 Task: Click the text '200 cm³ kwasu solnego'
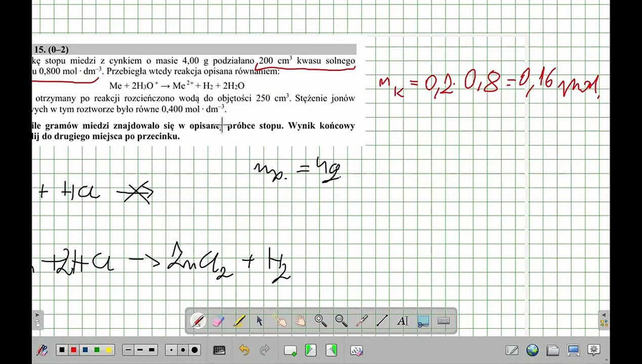(x=307, y=61)
